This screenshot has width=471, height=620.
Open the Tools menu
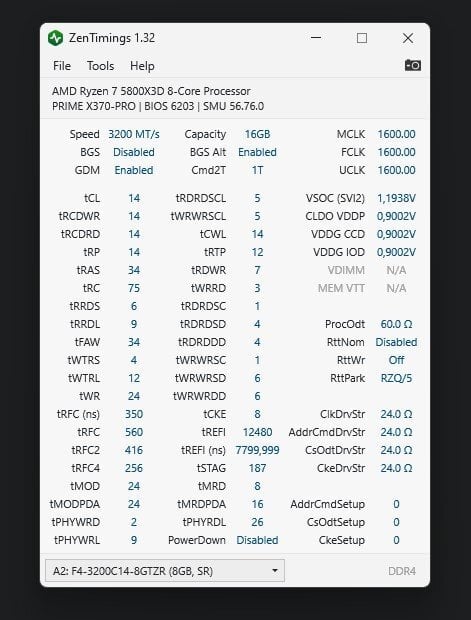tap(100, 66)
